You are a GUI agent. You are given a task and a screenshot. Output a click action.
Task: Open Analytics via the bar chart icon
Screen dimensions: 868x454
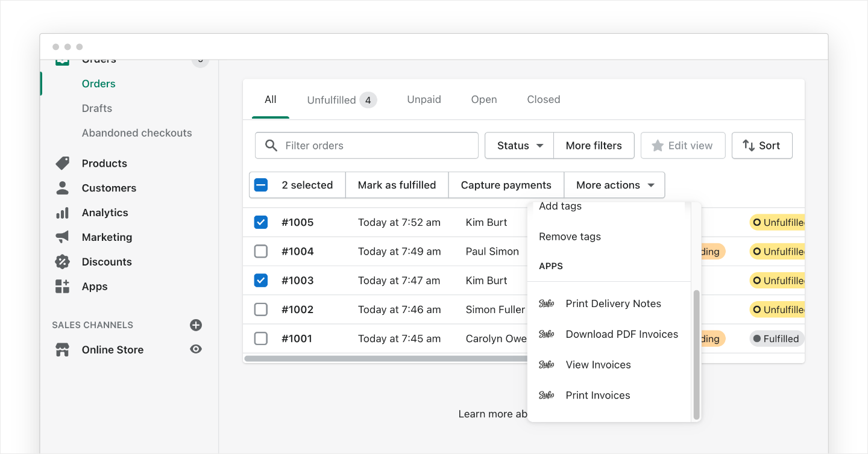click(x=62, y=213)
